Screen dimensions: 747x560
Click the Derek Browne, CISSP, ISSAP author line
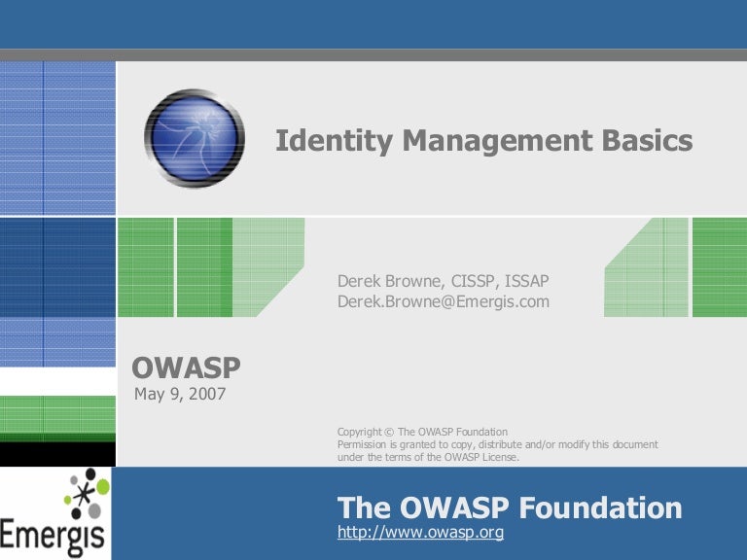[x=448, y=281]
